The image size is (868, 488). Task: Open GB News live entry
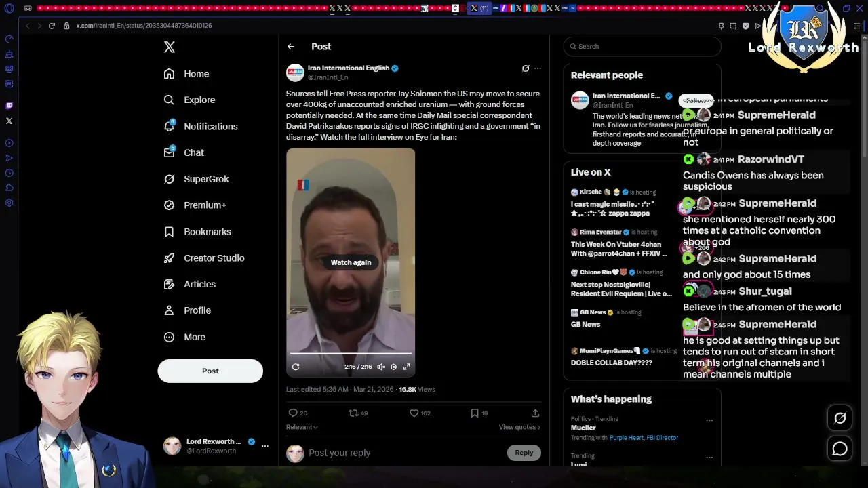(x=623, y=319)
